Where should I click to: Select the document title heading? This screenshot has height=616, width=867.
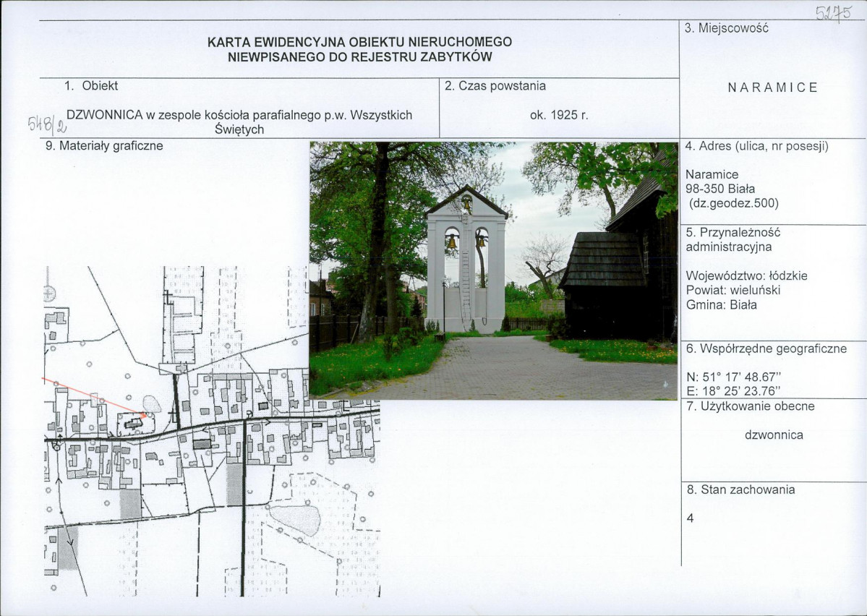pos(360,49)
